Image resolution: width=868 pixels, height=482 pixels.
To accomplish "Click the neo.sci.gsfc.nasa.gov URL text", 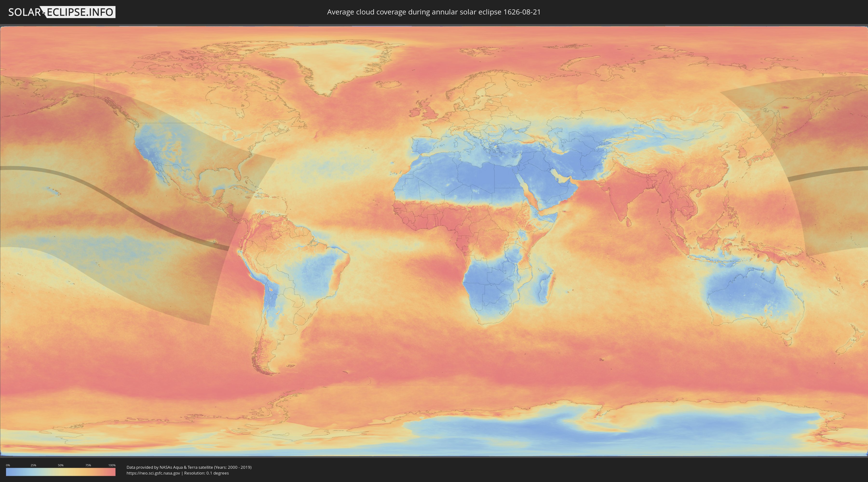I will (153, 473).
